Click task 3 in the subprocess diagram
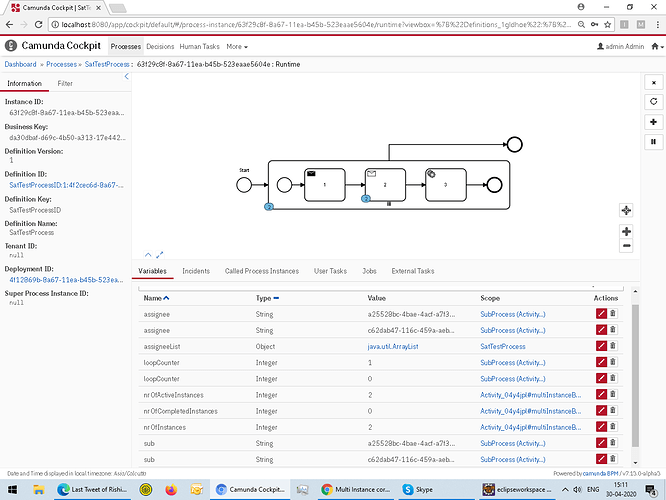The width and height of the screenshot is (666, 500). pos(446,185)
